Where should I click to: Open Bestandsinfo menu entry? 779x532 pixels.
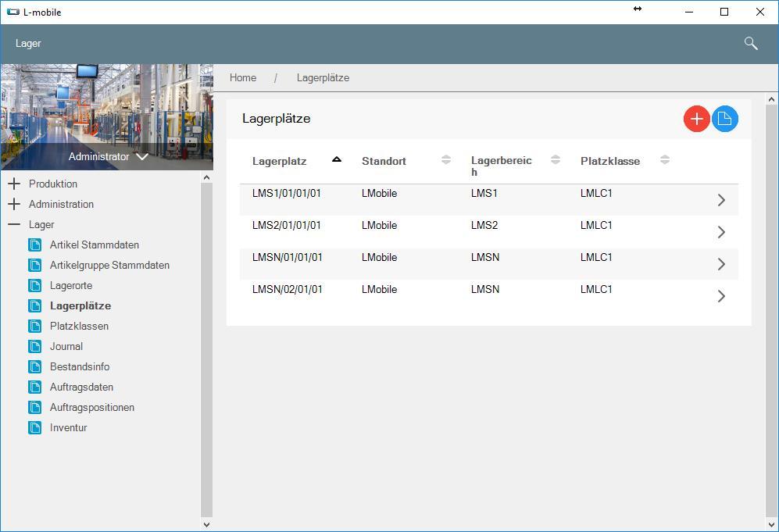pyautogui.click(x=80, y=367)
